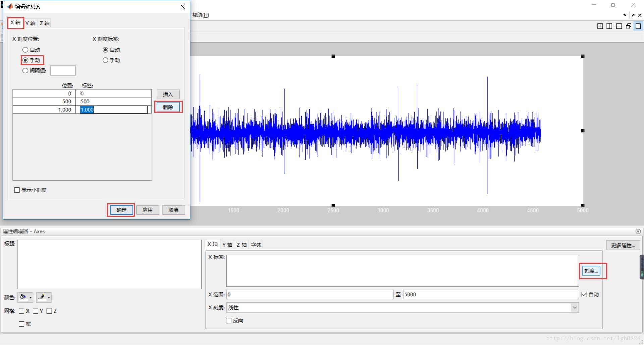Click the selection handle at plot right-middle
The image size is (644, 345).
(x=583, y=131)
